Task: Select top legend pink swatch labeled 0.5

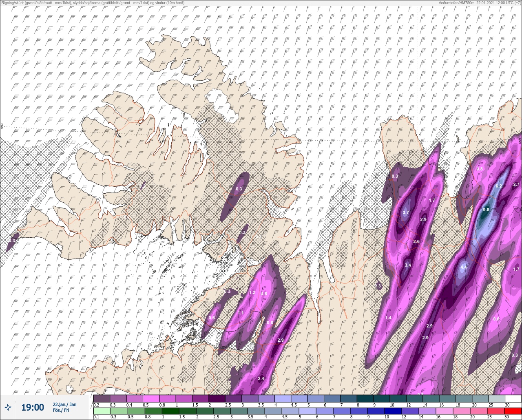Action: [151, 398]
